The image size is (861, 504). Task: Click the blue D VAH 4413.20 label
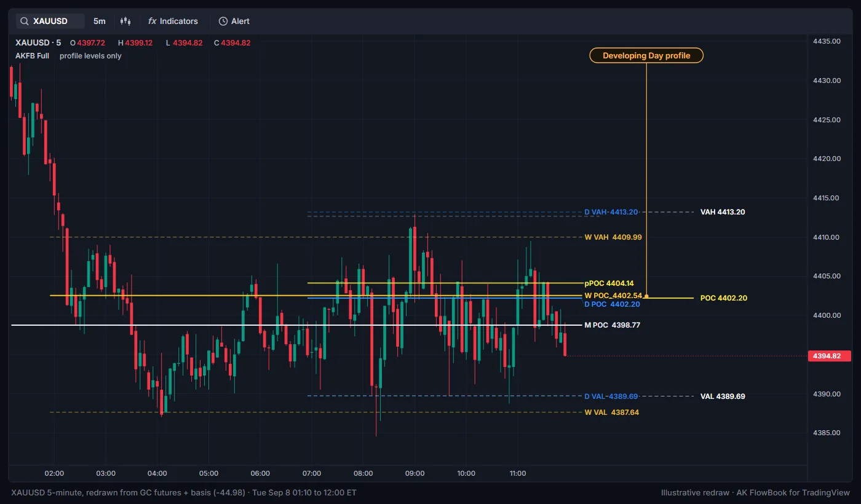[611, 212]
